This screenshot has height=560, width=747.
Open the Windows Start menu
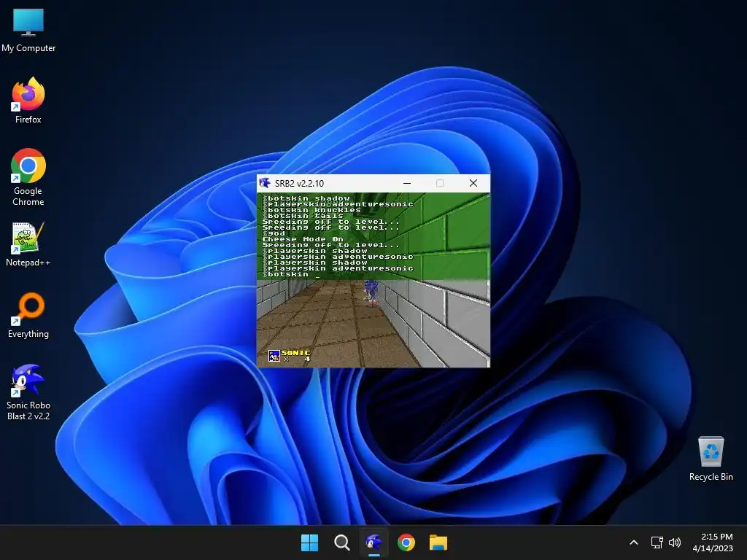(309, 542)
